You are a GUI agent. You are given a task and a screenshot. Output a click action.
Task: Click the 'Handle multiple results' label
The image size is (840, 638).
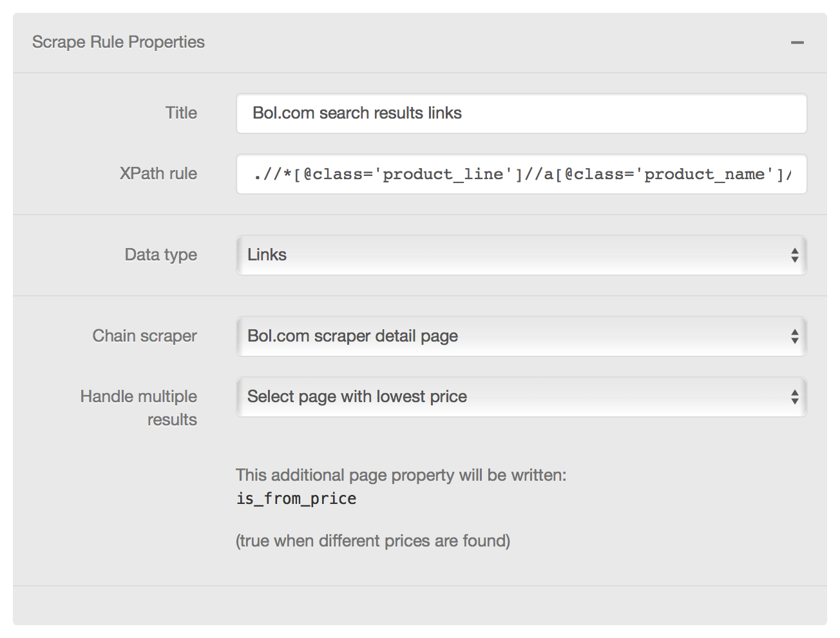click(139, 407)
